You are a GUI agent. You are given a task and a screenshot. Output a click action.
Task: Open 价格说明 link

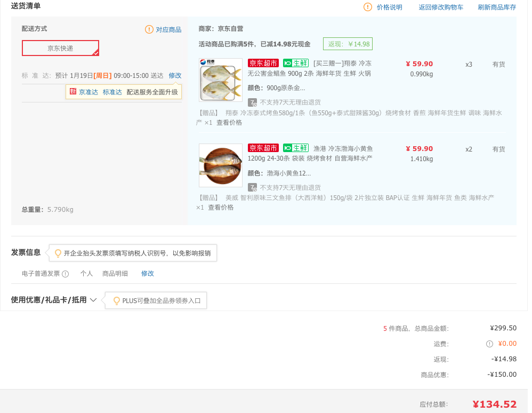click(x=390, y=7)
